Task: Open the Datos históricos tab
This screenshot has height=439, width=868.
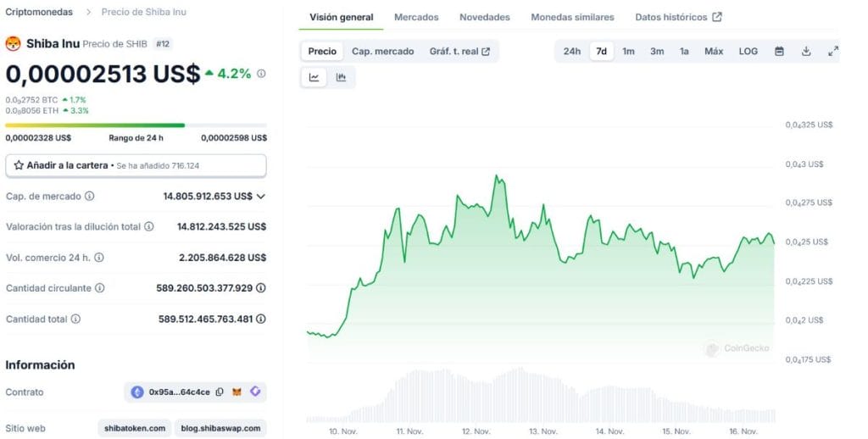Action: (678, 17)
